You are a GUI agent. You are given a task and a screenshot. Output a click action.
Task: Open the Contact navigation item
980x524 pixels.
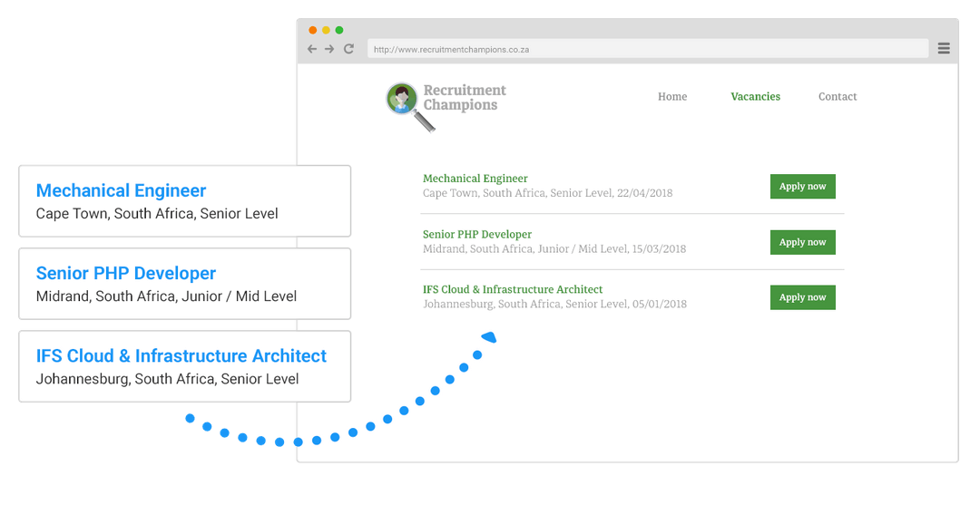click(x=837, y=96)
